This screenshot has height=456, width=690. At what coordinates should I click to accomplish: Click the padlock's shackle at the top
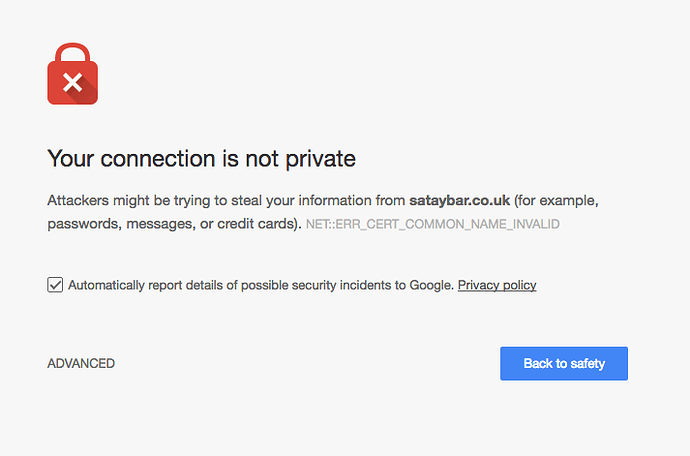click(x=72, y=52)
